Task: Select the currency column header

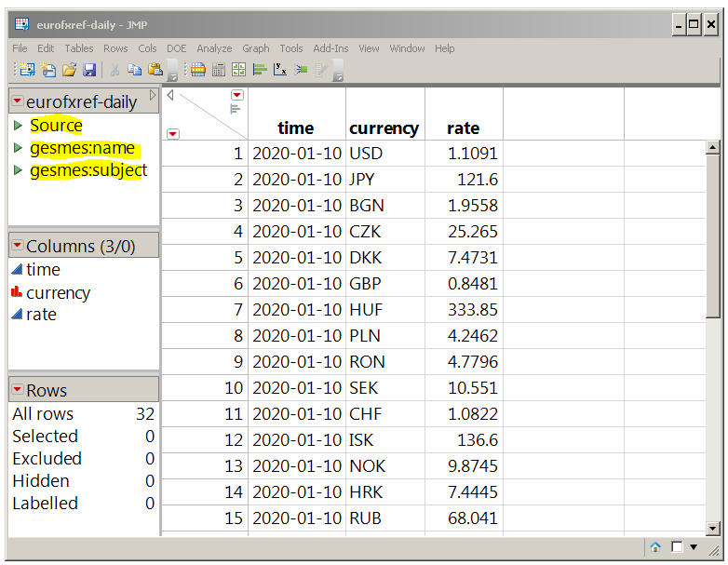Action: [x=384, y=128]
